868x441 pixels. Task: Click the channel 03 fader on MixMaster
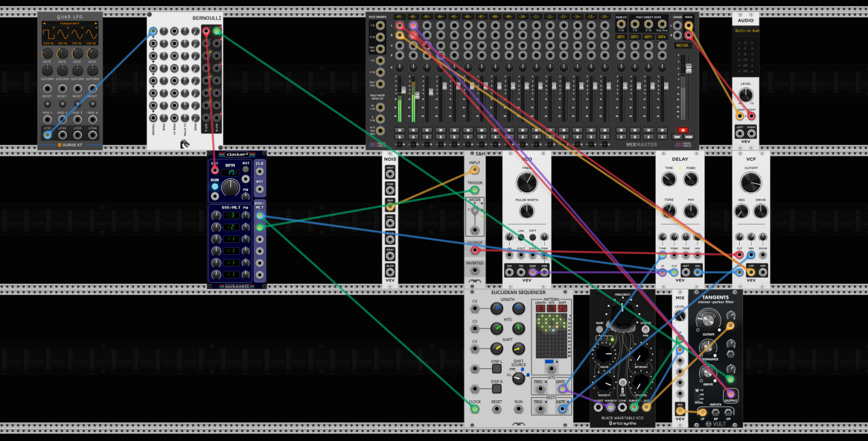431,92
